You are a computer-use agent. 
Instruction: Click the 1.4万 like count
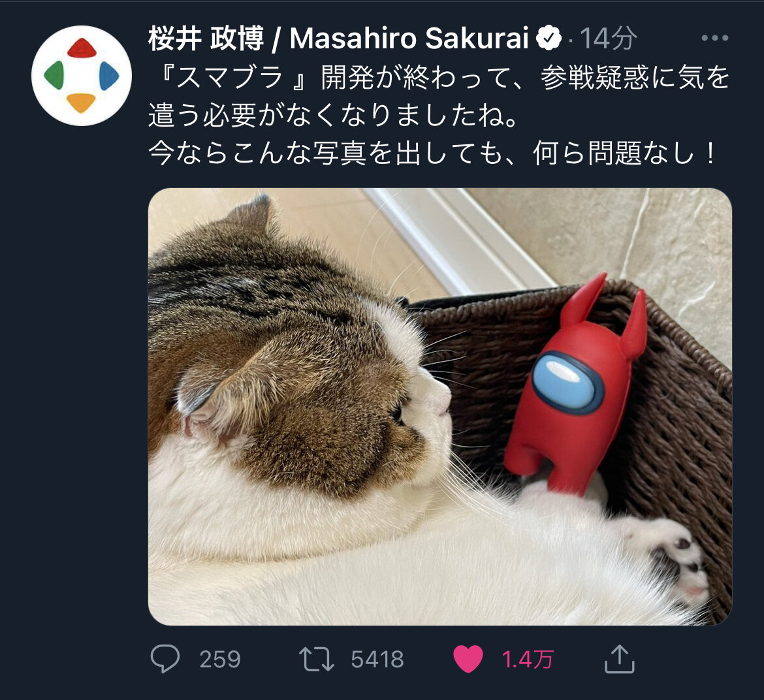[x=528, y=660]
